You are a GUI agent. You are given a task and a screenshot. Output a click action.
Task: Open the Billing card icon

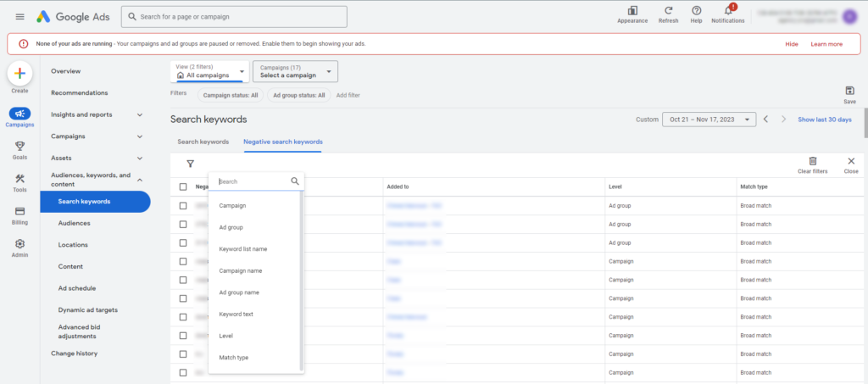20,211
